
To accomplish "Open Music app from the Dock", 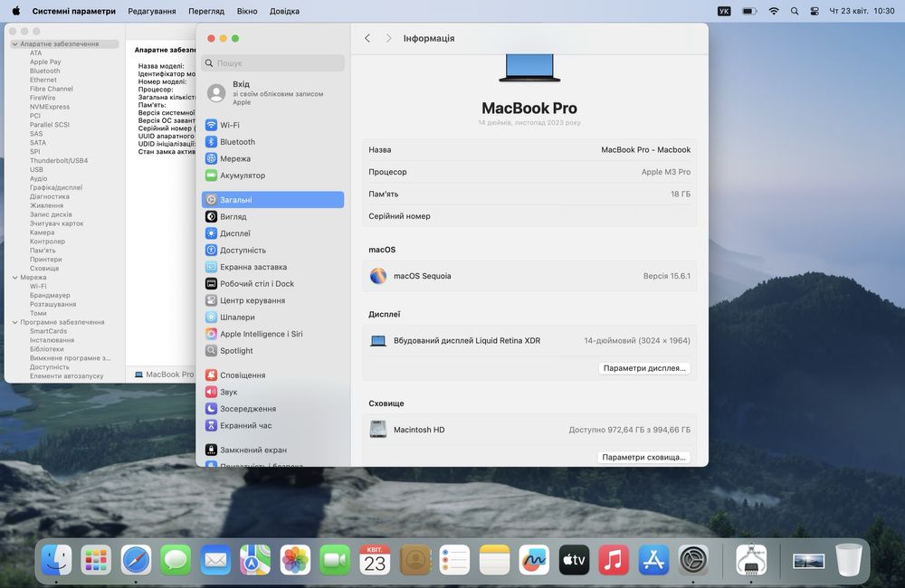I will (614, 560).
